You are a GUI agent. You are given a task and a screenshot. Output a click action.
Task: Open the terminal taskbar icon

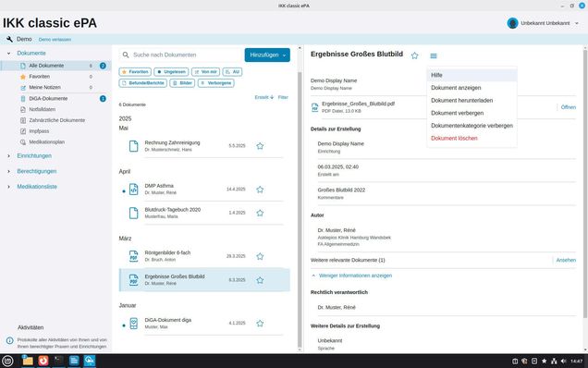pyautogui.click(x=58, y=361)
